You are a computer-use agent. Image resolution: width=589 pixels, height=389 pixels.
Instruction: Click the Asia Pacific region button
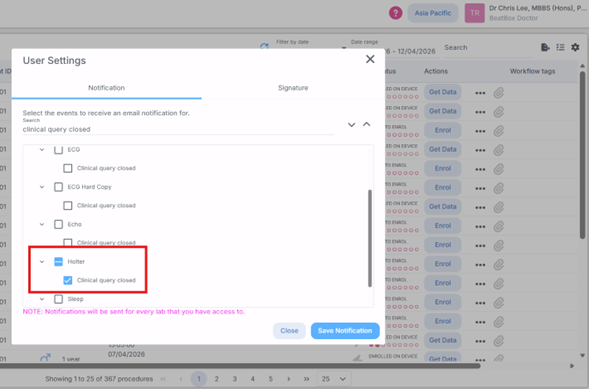pyautogui.click(x=433, y=13)
